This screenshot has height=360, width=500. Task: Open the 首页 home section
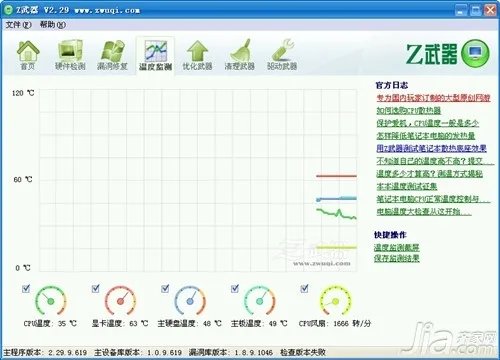[28, 55]
